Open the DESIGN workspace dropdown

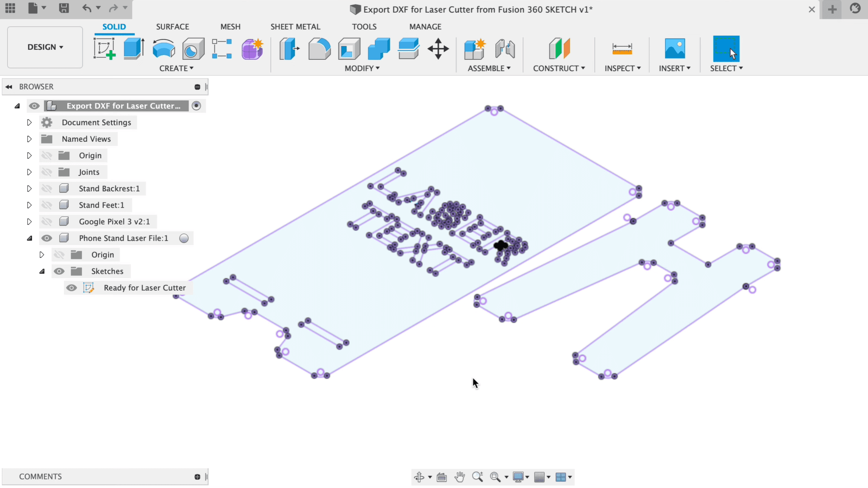[45, 47]
